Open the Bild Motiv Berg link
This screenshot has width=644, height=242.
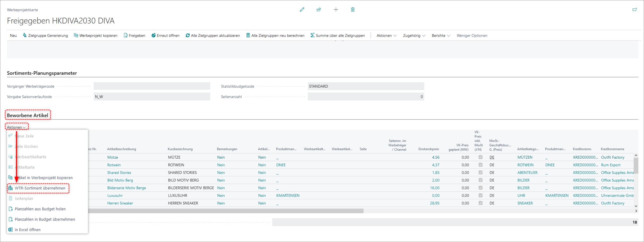point(120,180)
